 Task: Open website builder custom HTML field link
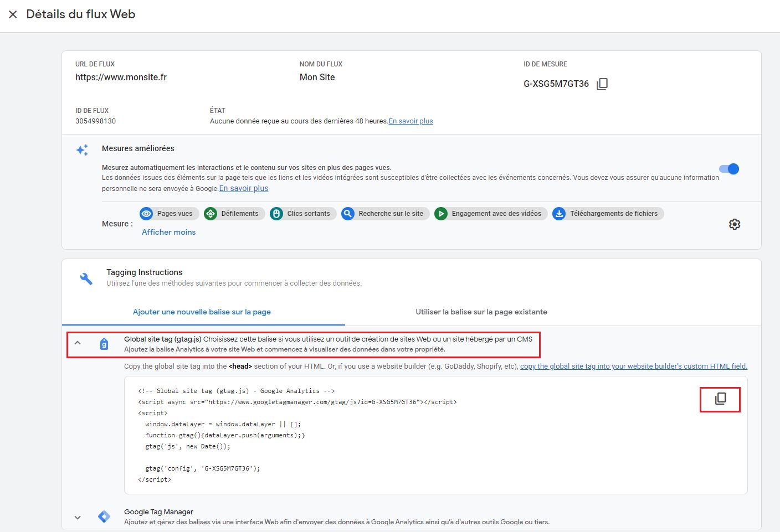point(633,366)
